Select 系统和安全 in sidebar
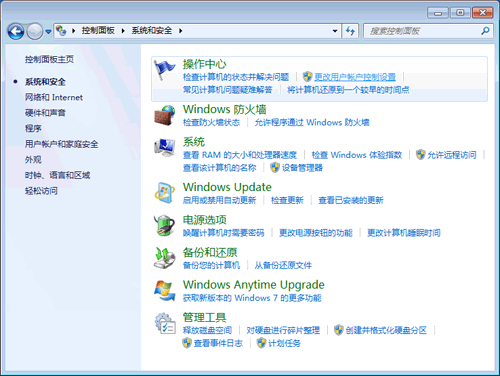Screen dimensions: 500x376 tap(45, 82)
